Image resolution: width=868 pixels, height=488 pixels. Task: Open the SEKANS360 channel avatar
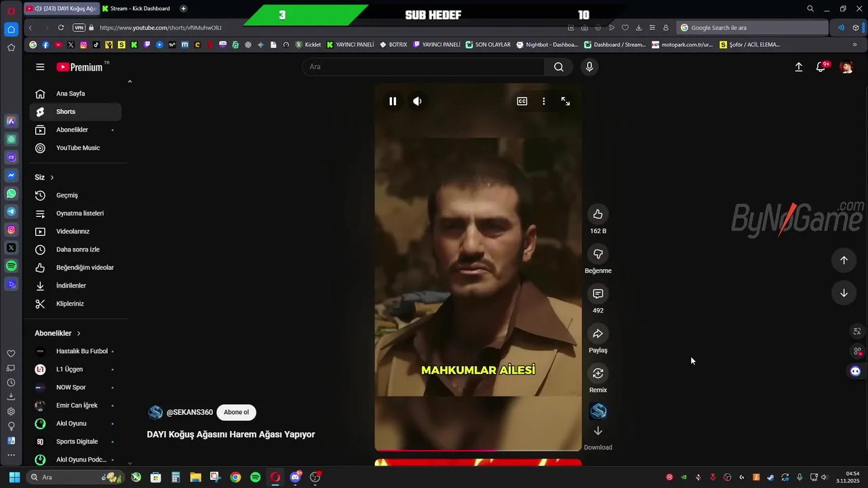[x=155, y=412]
